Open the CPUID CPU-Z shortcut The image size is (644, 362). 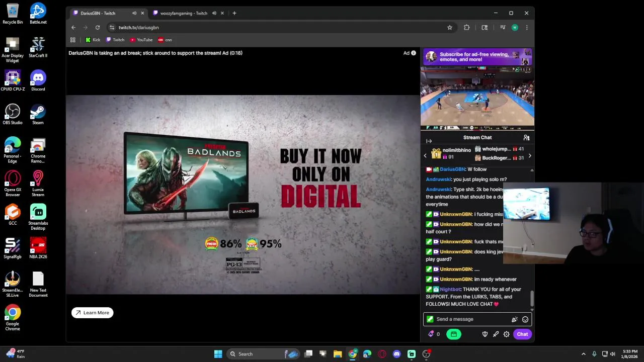(x=13, y=80)
